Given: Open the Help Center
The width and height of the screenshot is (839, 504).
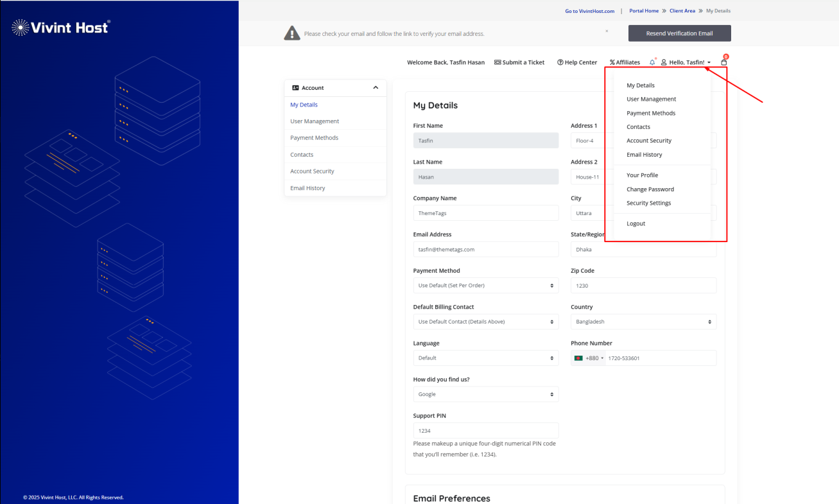Looking at the screenshot, I should pyautogui.click(x=577, y=62).
